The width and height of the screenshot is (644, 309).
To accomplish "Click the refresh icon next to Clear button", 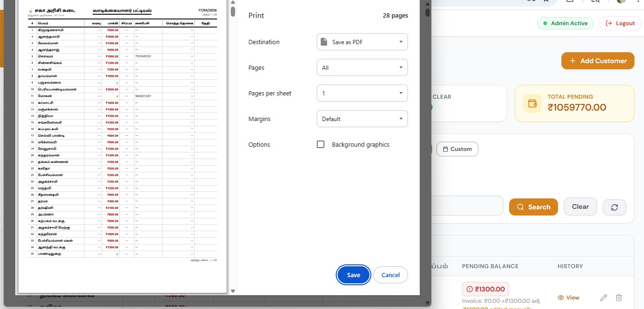I will tap(614, 207).
